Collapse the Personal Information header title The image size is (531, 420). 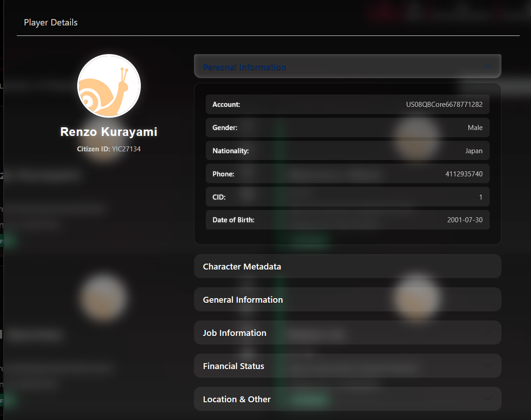pyautogui.click(x=244, y=67)
